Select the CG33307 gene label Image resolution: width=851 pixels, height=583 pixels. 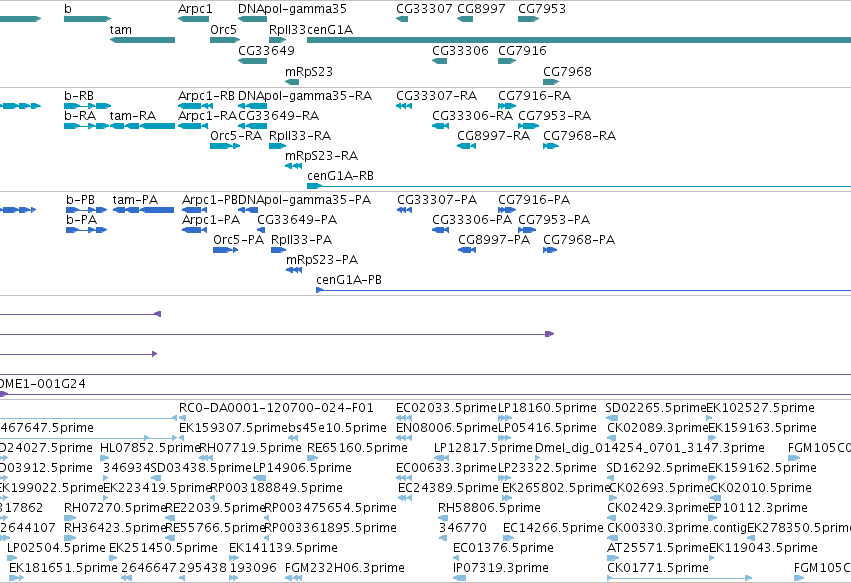point(424,9)
